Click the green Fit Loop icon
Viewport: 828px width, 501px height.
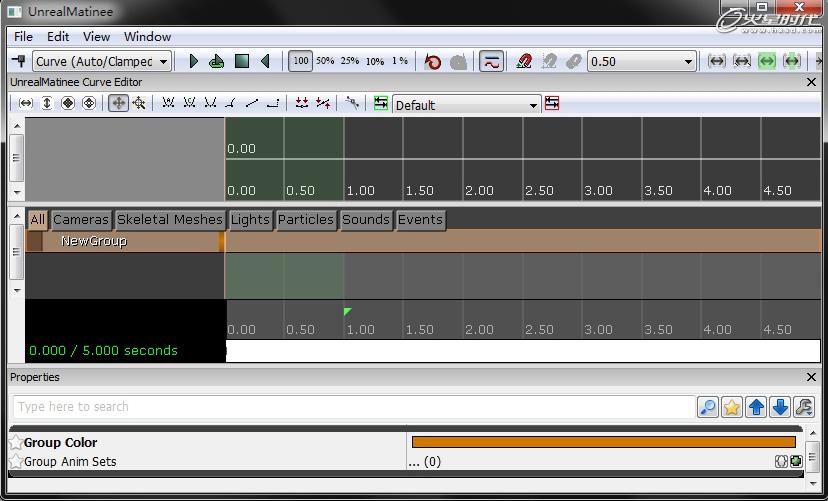pos(767,61)
